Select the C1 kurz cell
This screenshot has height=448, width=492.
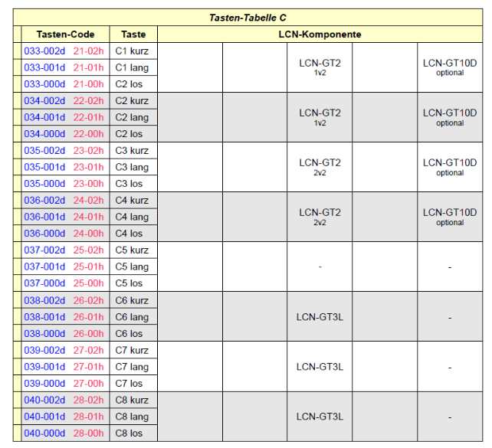click(x=132, y=51)
